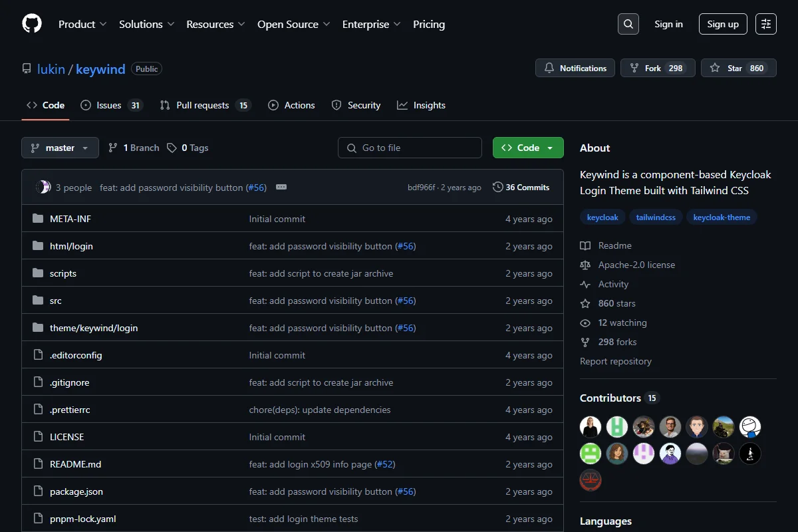This screenshot has height=532, width=798.
Task: Switch to the Actions tab
Action: [291, 105]
